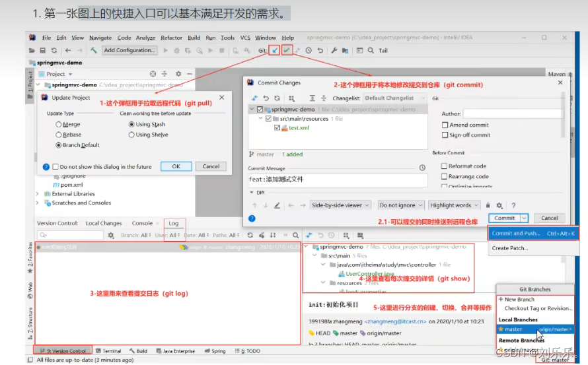Screen dimensions: 588x365
Task: Hide the Project panel with minus icon
Action: point(190,74)
